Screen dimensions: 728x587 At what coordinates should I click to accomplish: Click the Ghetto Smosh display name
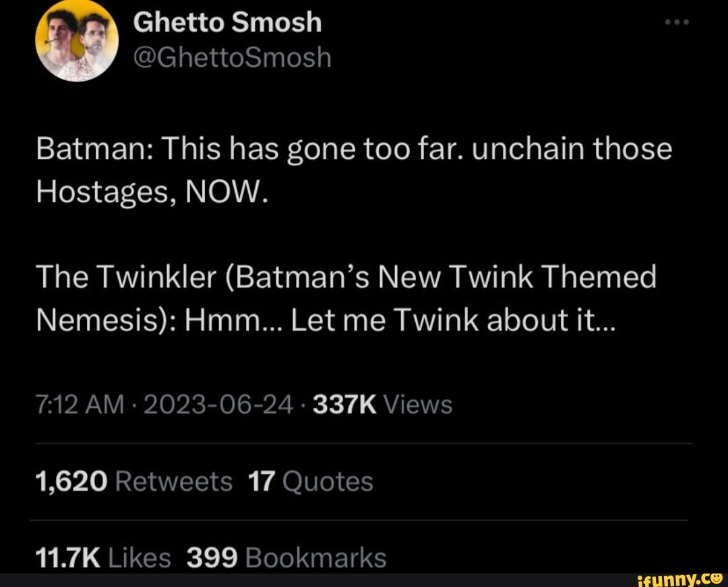(227, 22)
